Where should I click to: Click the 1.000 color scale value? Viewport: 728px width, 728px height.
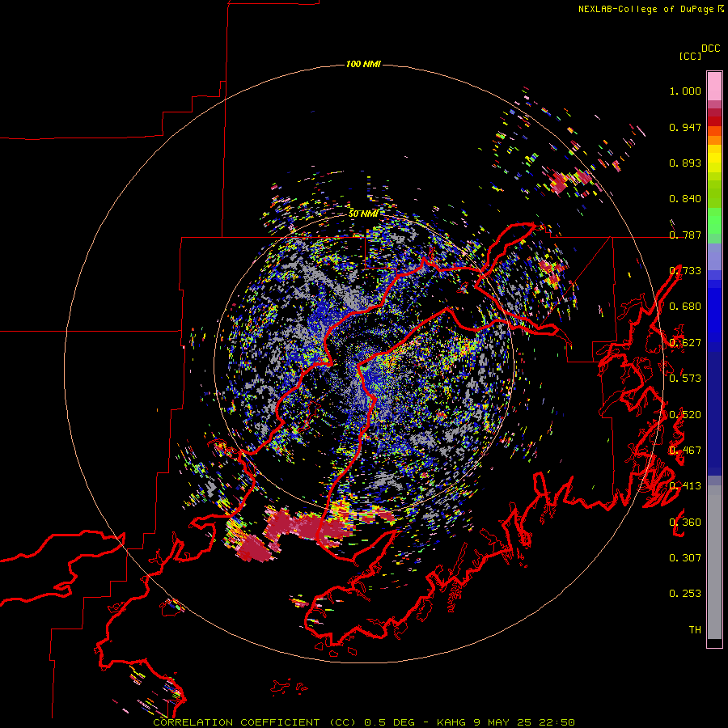[685, 91]
